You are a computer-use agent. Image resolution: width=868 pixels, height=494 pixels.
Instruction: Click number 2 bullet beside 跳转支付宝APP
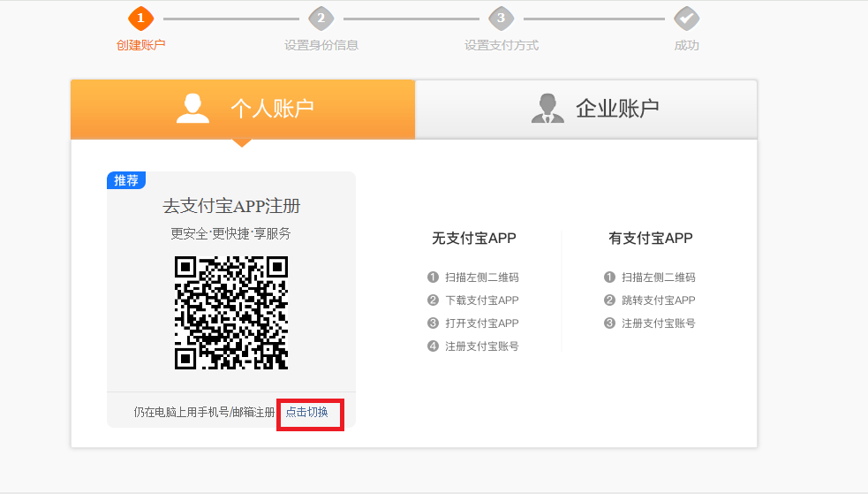coord(609,300)
